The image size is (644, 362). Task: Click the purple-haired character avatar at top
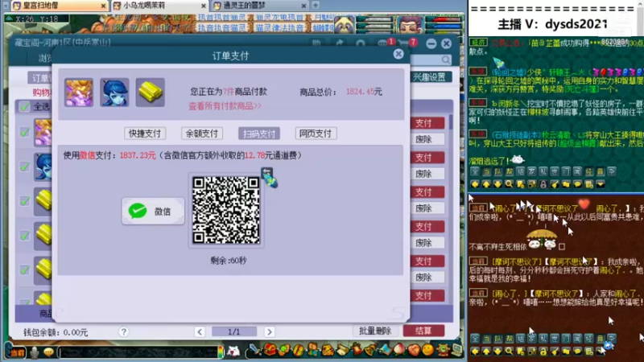click(x=410, y=25)
